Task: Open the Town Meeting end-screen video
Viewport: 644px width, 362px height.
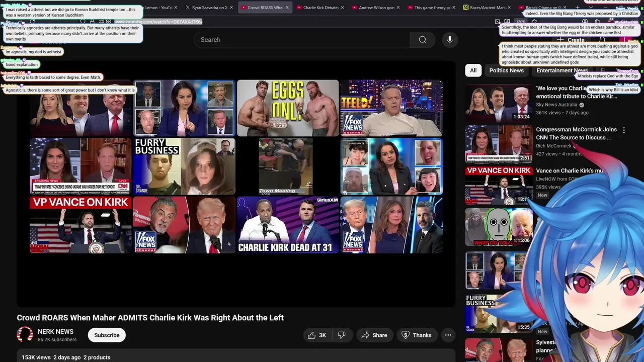Action: tap(288, 166)
